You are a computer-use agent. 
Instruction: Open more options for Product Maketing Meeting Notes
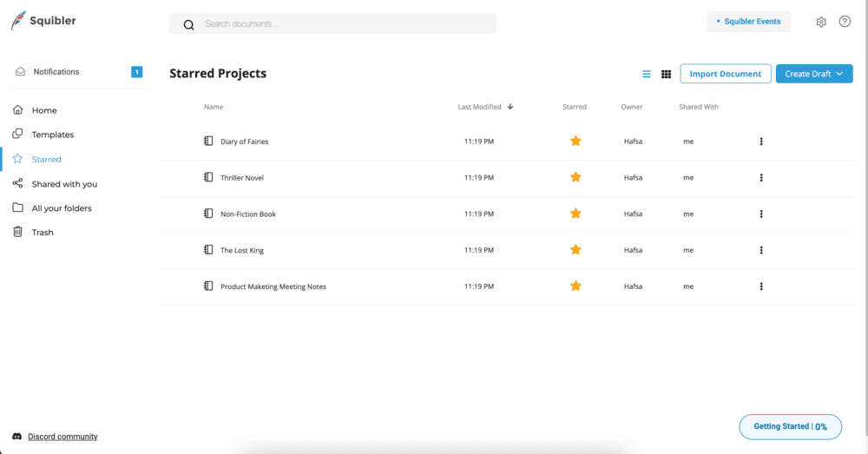point(761,286)
